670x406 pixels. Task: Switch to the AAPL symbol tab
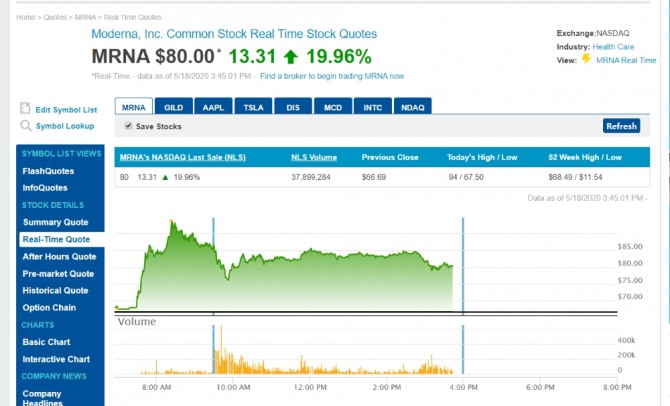click(x=213, y=107)
